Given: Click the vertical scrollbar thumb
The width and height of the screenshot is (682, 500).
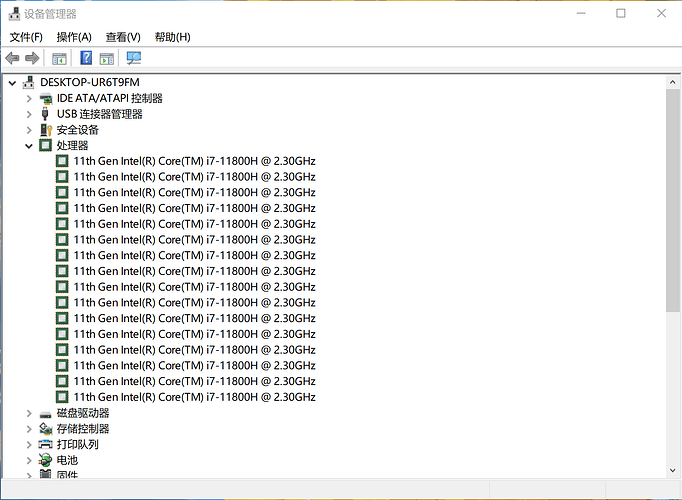Looking at the screenshot, I should tap(672, 200).
